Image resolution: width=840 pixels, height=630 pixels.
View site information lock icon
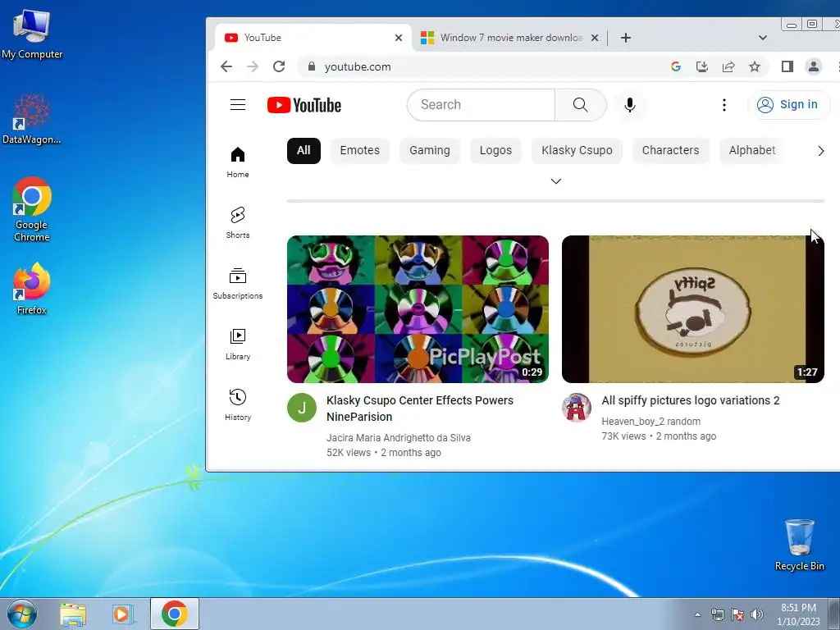pyautogui.click(x=311, y=66)
